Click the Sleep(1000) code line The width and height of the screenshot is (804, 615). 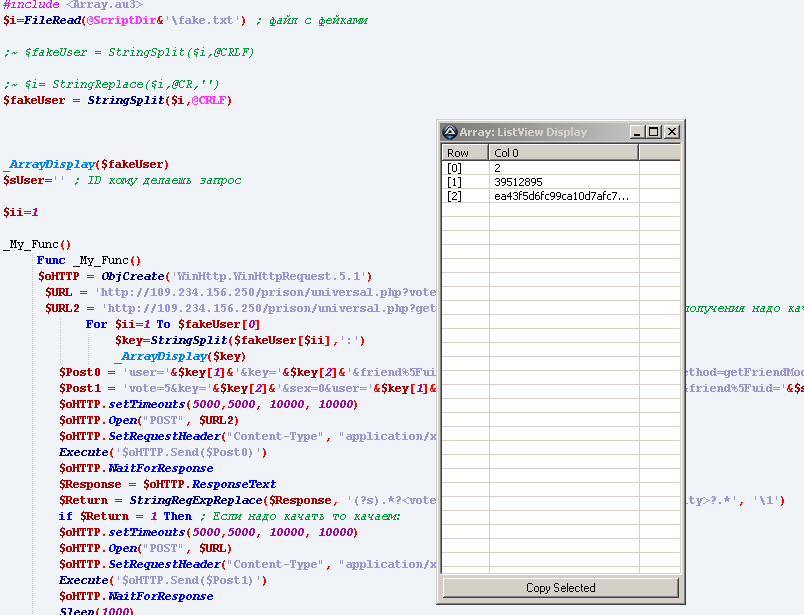96,611
